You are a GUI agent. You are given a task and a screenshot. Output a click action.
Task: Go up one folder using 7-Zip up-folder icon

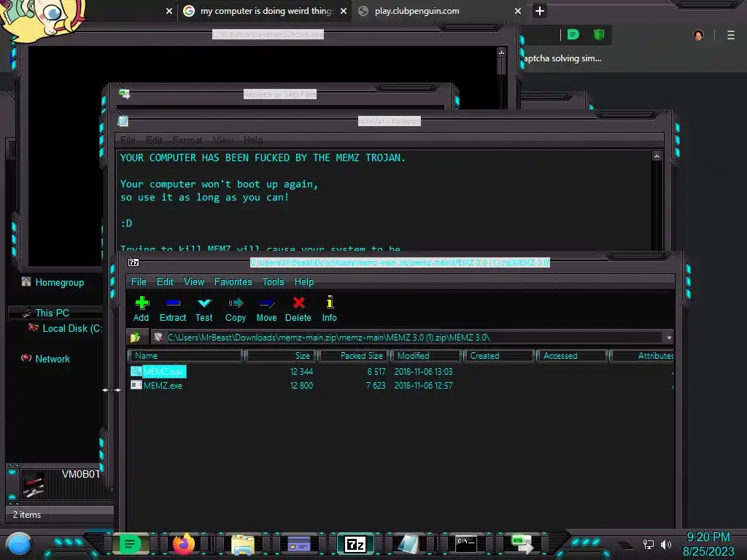pos(135,337)
